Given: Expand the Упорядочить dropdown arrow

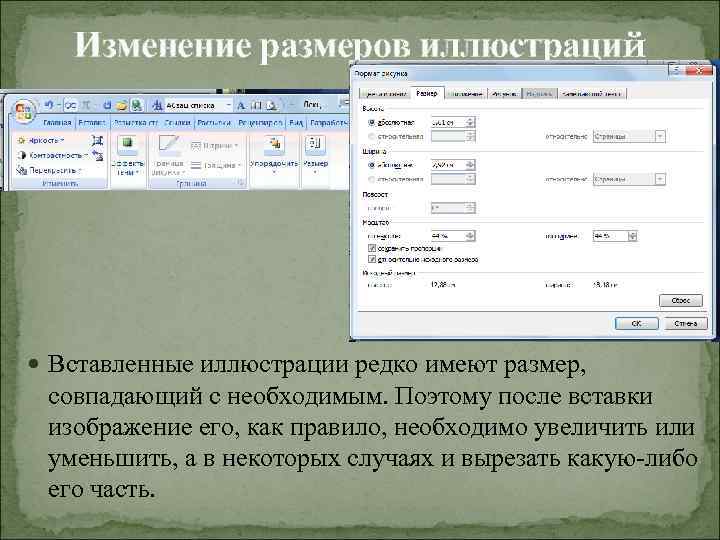Looking at the screenshot, I should coord(274,173).
